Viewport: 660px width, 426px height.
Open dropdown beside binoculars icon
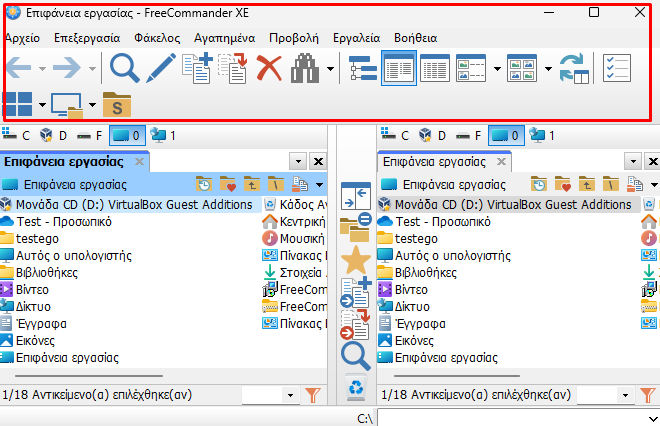coord(330,69)
